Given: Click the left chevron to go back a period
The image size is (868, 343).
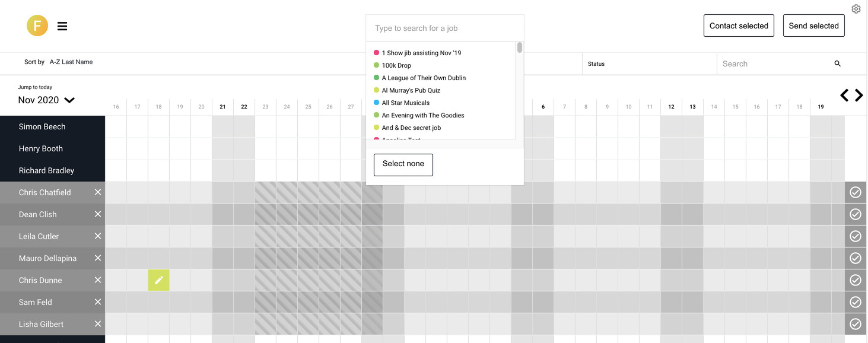Looking at the screenshot, I should pyautogui.click(x=844, y=95).
